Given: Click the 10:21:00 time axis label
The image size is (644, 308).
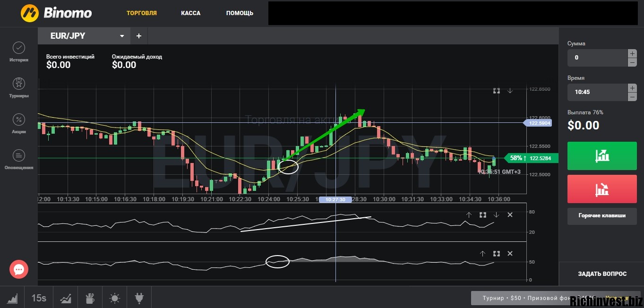Looking at the screenshot, I should pyautogui.click(x=212, y=199).
